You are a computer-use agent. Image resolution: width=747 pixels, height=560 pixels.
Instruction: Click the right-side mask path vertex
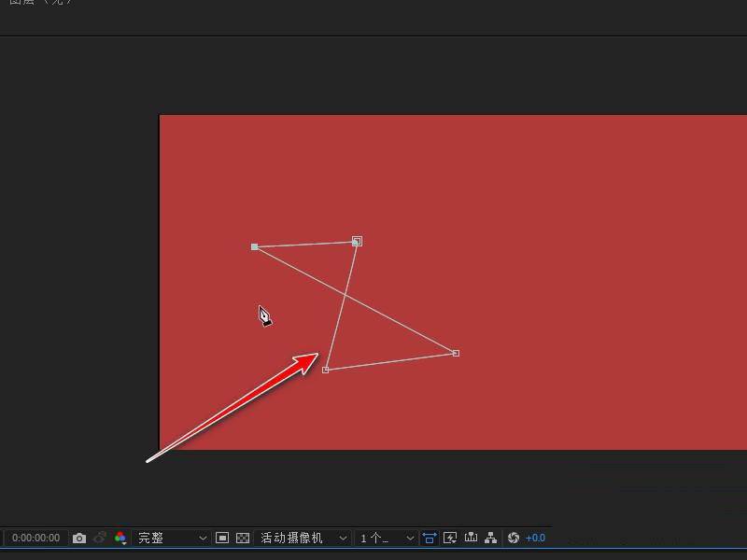click(456, 354)
